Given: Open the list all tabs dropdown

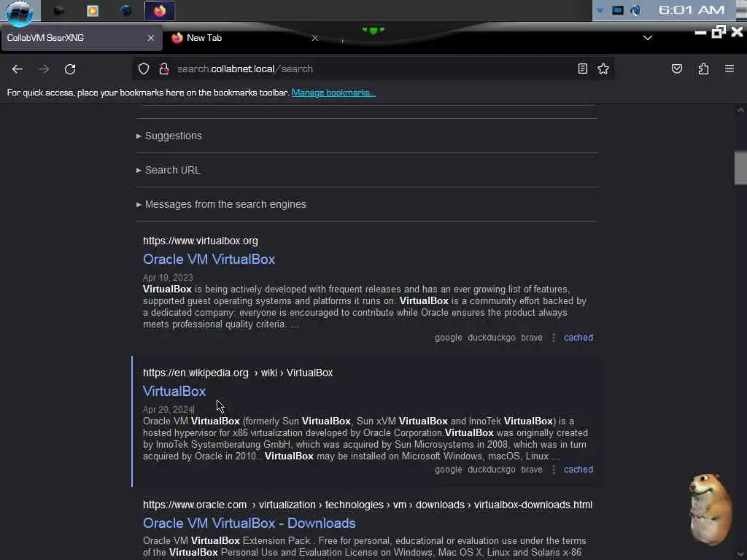Looking at the screenshot, I should click(648, 38).
